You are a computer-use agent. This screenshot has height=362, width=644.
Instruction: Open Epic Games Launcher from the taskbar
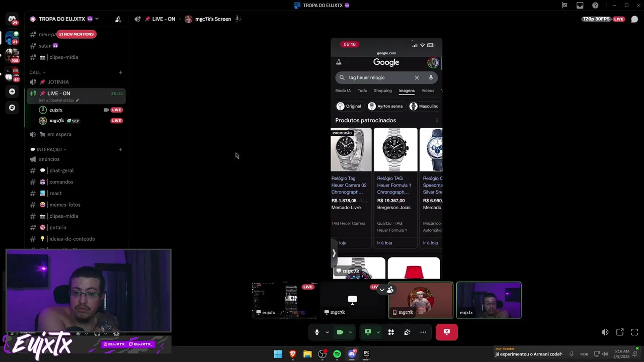[x=366, y=354]
